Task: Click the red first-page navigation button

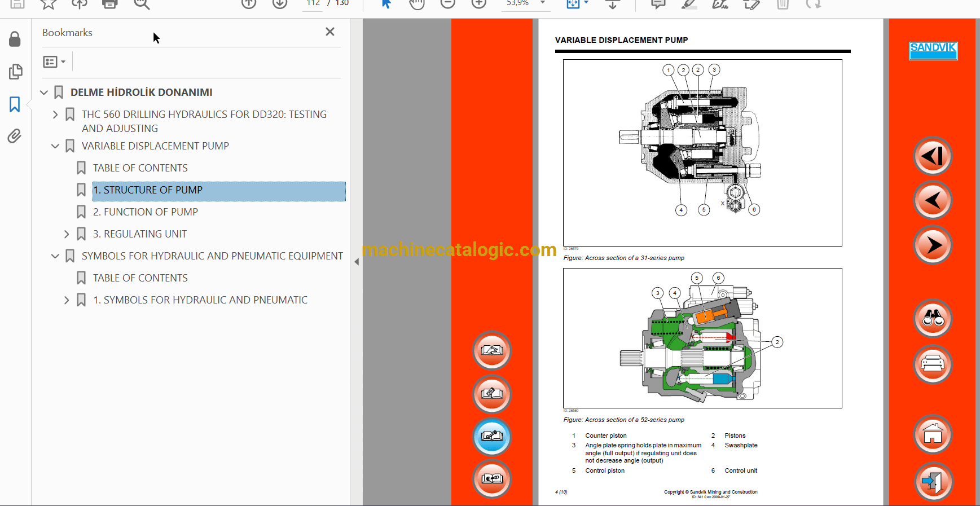Action: pyautogui.click(x=933, y=156)
